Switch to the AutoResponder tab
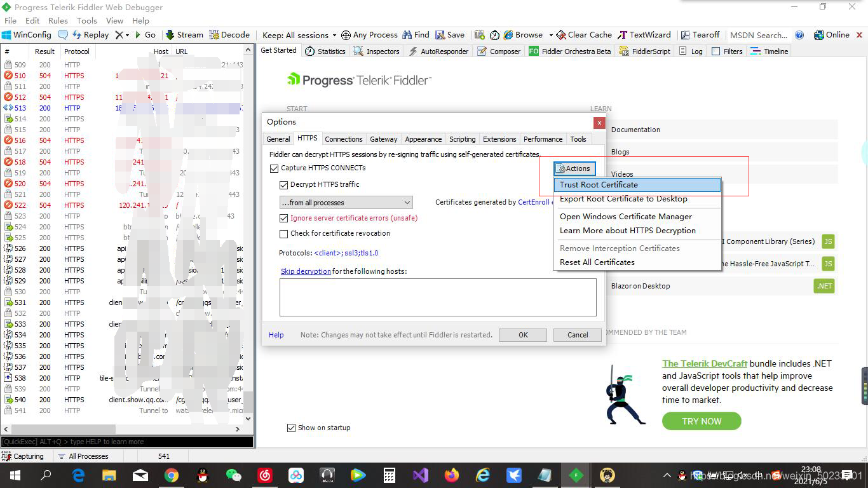Screen dimensions: 868x488 [438, 51]
